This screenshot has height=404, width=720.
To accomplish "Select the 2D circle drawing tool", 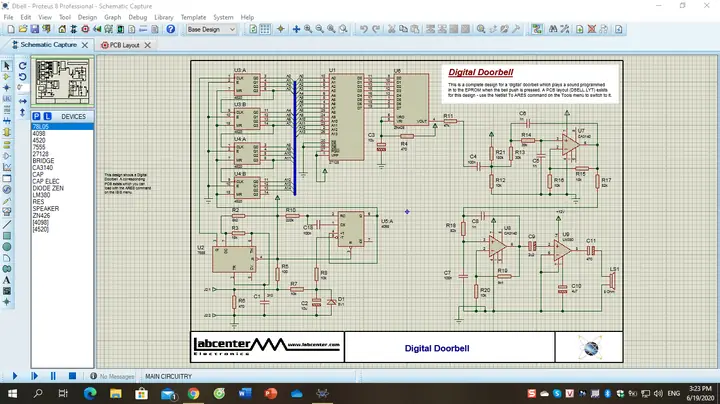I will [7, 247].
